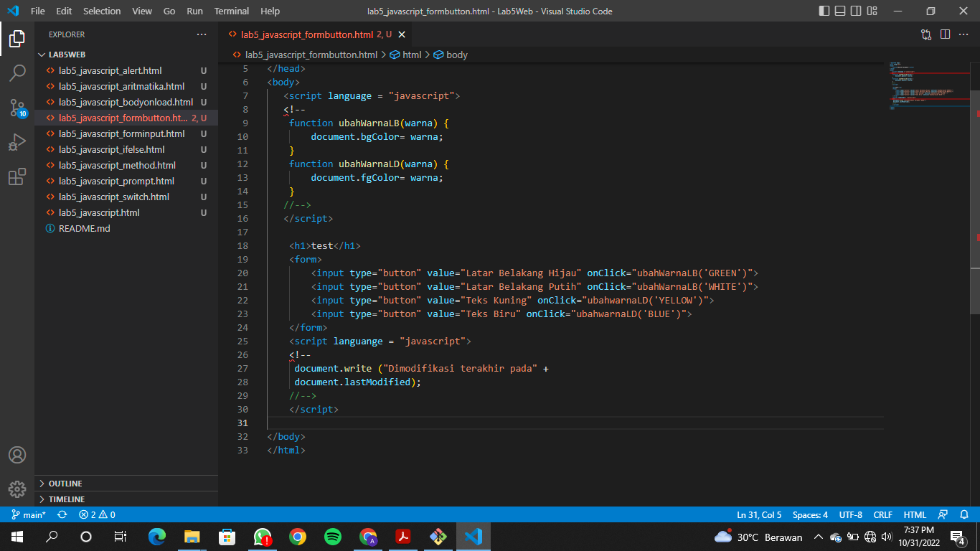This screenshot has width=980, height=551.
Task: Click line number 20 in gutter
Action: [242, 273]
